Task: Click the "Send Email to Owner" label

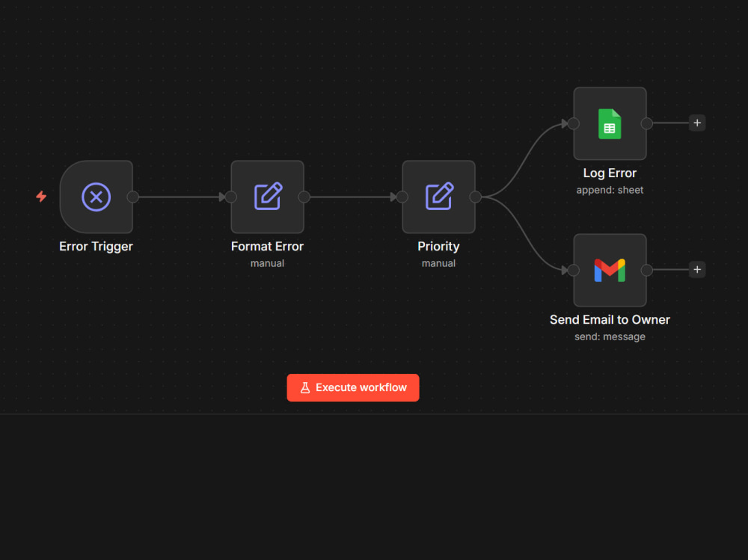Action: [x=610, y=319]
